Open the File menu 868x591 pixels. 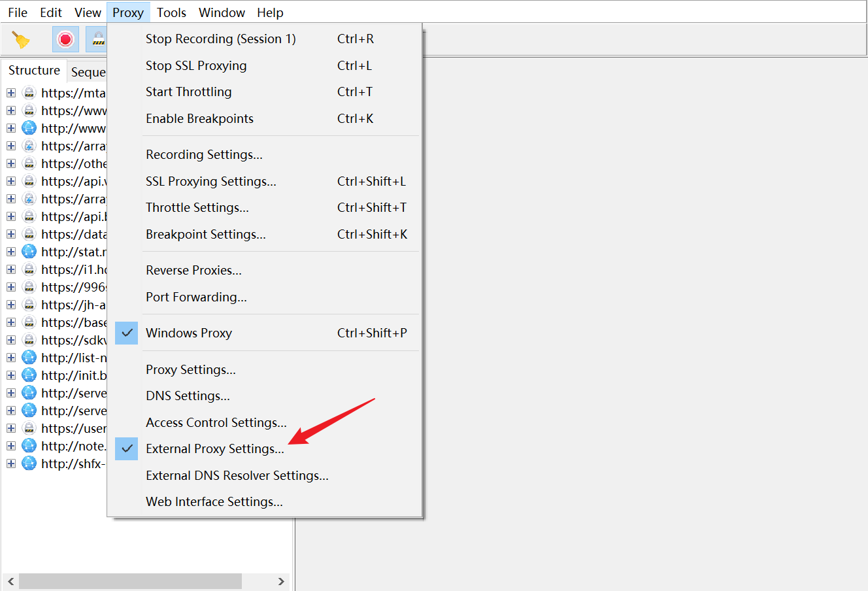18,12
